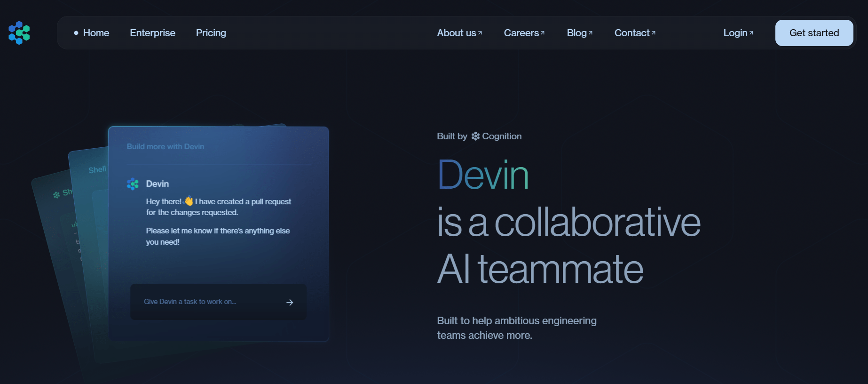This screenshot has width=868, height=384.
Task: Focus the 'Give Devin a task' input field
Action: tap(207, 302)
